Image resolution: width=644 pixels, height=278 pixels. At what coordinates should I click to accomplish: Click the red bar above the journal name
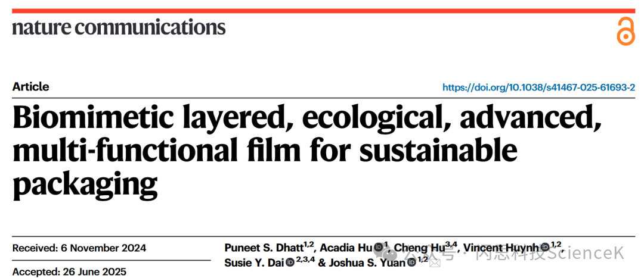click(x=322, y=11)
